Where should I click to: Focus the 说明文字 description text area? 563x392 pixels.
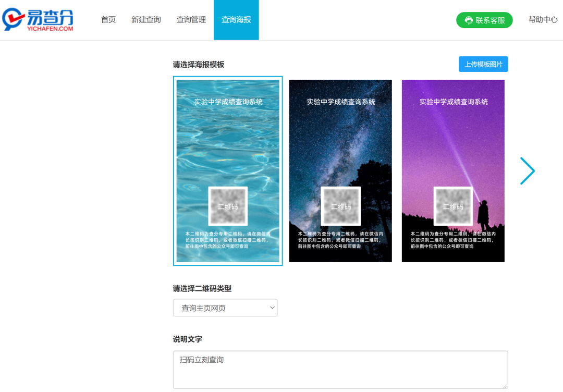[x=340, y=370]
